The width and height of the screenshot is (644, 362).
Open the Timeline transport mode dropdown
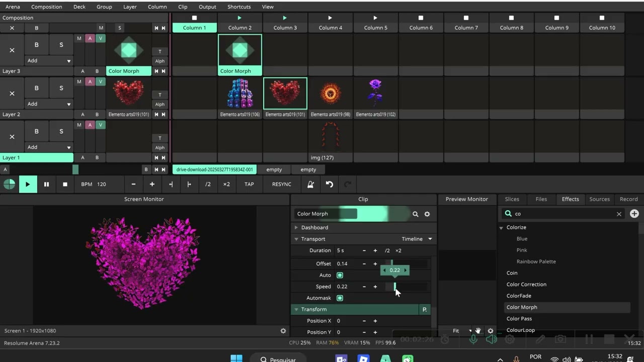click(x=417, y=239)
